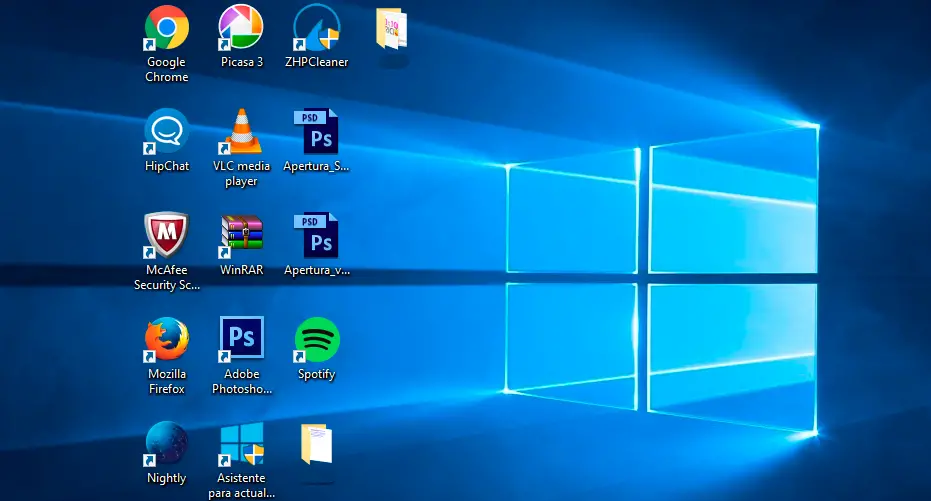Select the Apertura_S... PSD file icon

coord(316,131)
